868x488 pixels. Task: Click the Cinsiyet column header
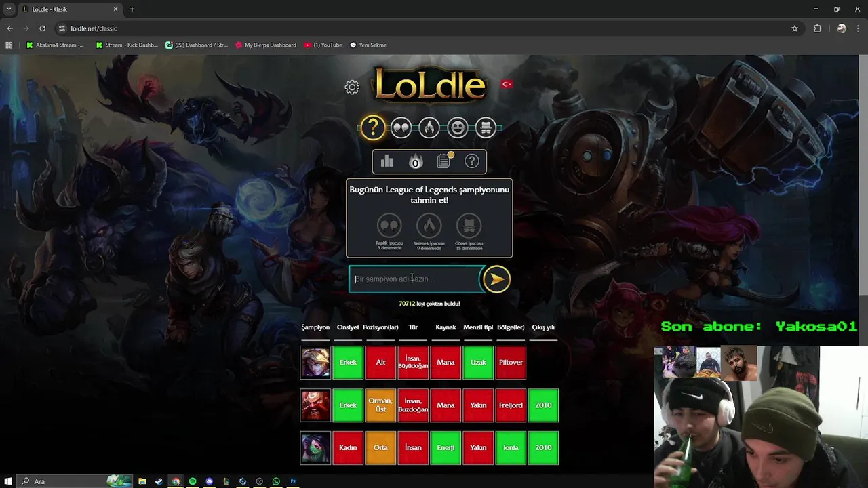point(348,327)
